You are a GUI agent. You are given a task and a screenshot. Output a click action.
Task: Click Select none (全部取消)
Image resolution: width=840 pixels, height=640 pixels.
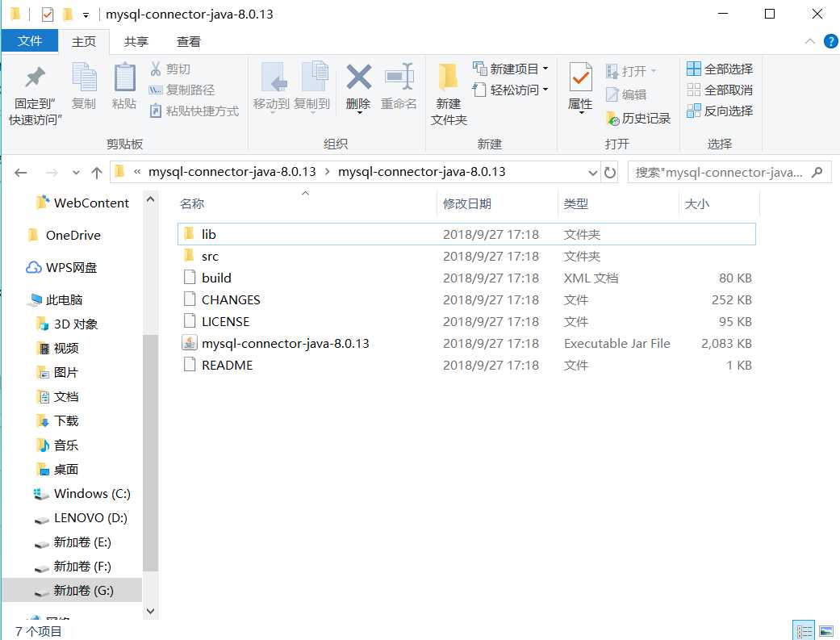pyautogui.click(x=720, y=90)
